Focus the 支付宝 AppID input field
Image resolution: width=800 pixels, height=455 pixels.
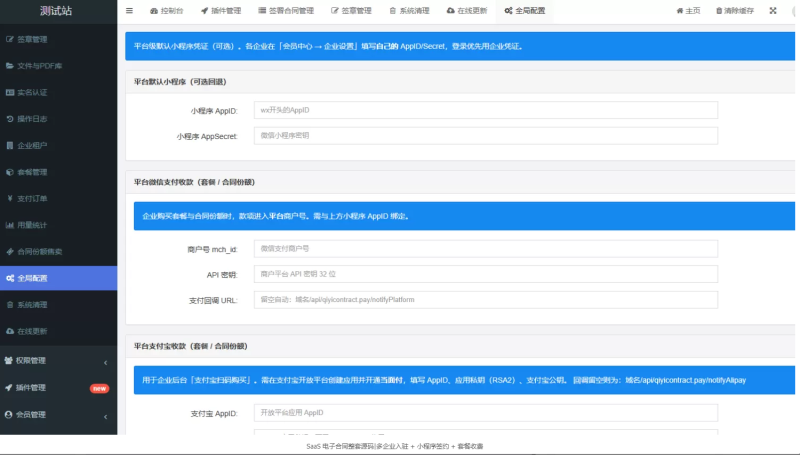pyautogui.click(x=486, y=413)
